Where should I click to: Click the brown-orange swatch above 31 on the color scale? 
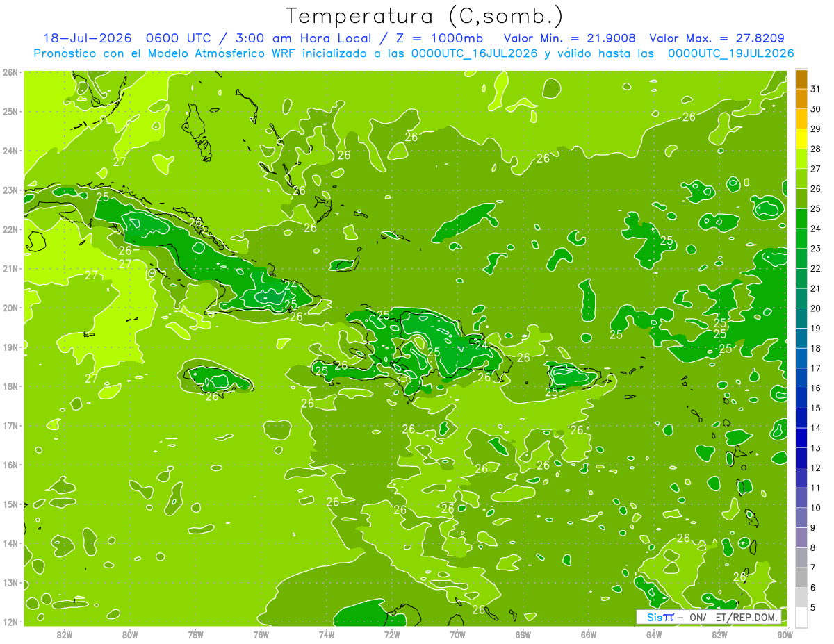[x=801, y=79]
